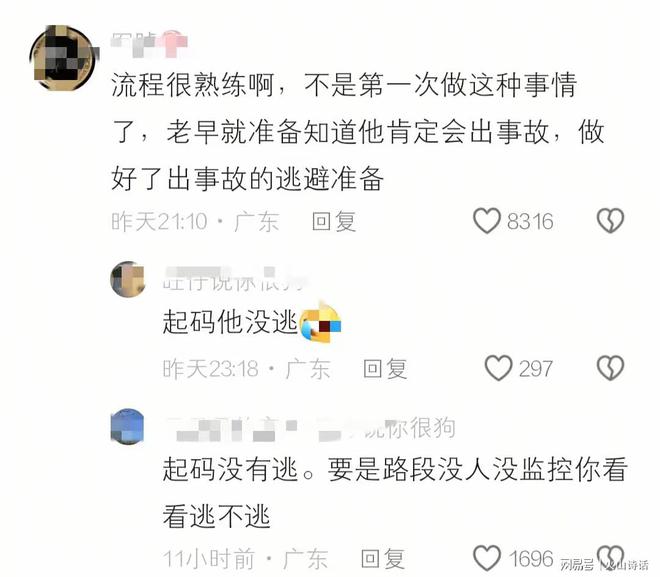Viewport: 660px width, 577px height.
Task: Open second commenter's round avatar
Action: (x=128, y=279)
